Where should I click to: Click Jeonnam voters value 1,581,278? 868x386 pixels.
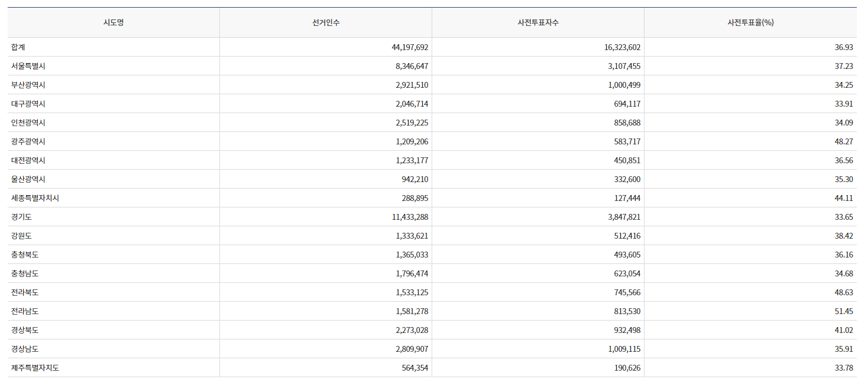tap(412, 311)
